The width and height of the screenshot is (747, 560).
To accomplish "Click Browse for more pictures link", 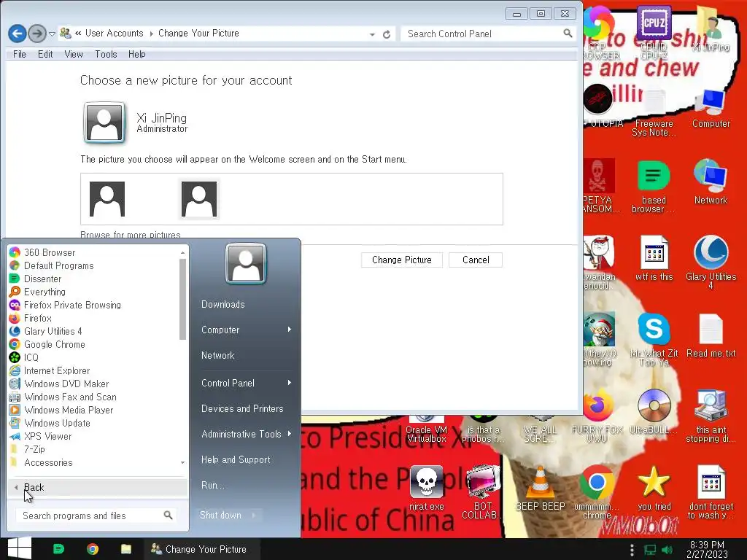I will coord(131,235).
